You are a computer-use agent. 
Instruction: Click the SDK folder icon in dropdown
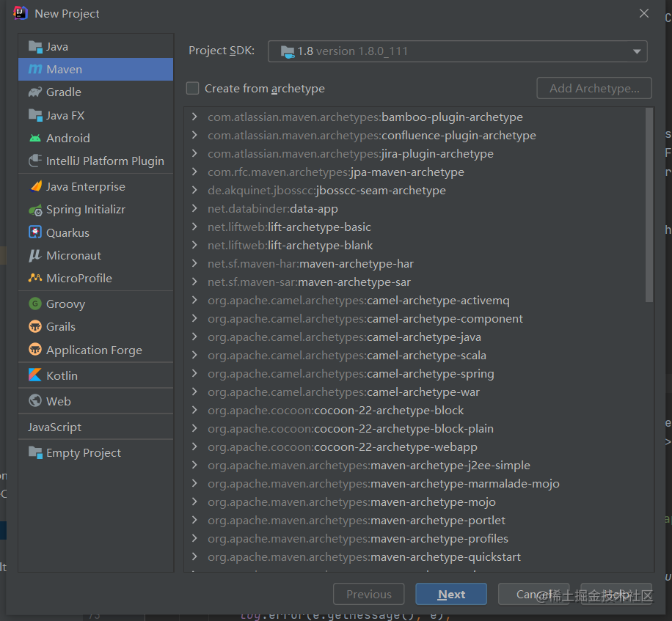point(288,52)
